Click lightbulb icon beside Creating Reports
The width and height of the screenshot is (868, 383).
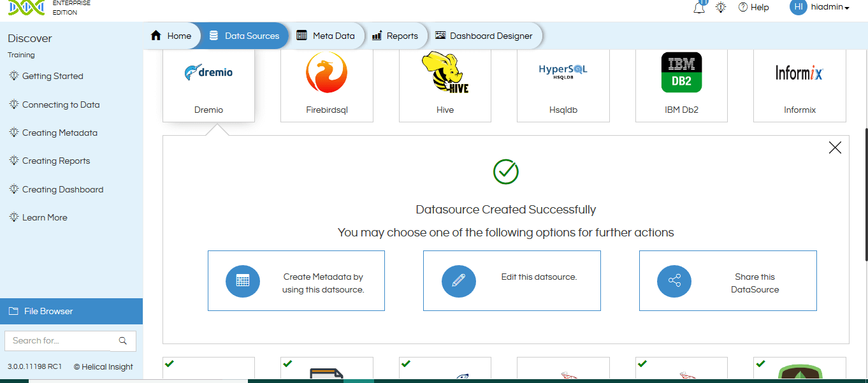click(14, 161)
